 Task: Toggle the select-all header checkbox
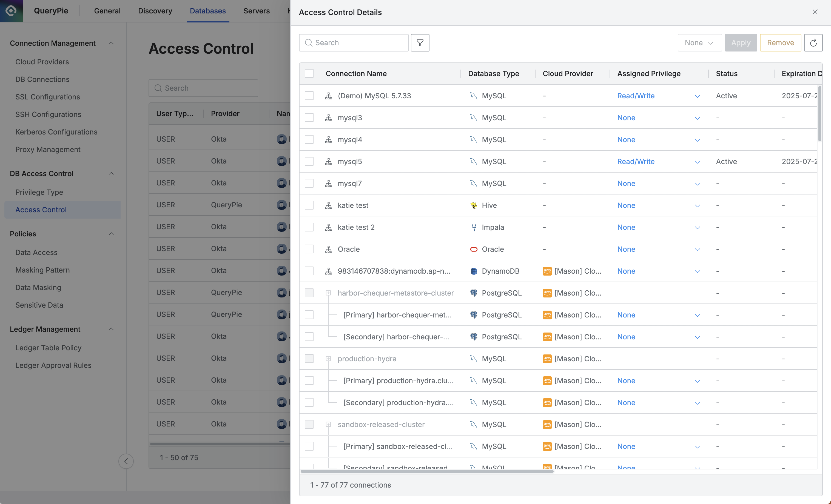click(309, 73)
